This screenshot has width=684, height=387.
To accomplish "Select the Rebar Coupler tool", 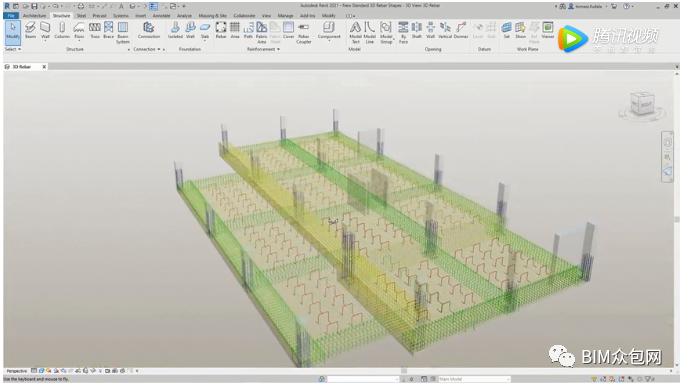I will (x=304, y=33).
